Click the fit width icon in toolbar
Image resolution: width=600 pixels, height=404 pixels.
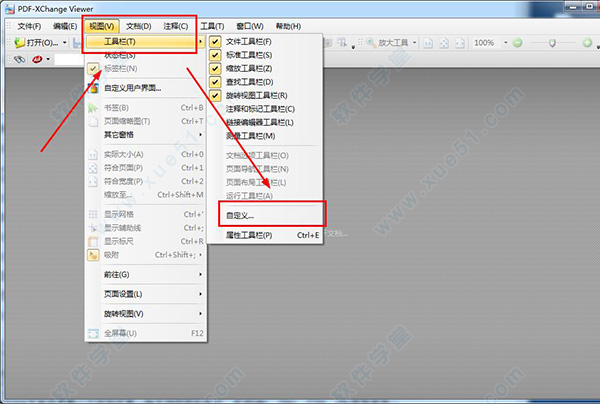(x=460, y=43)
